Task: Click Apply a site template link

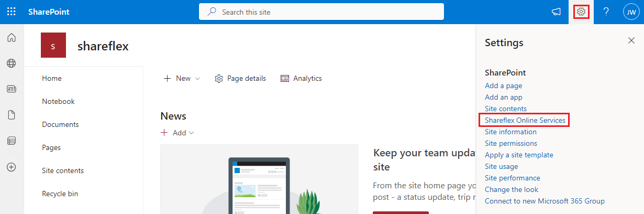Action: [519, 155]
